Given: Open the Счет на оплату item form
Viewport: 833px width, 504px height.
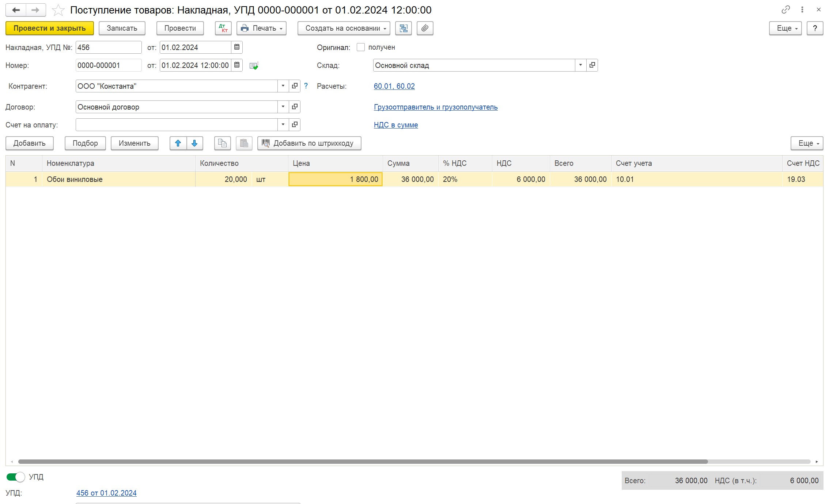Looking at the screenshot, I should pyautogui.click(x=295, y=125).
